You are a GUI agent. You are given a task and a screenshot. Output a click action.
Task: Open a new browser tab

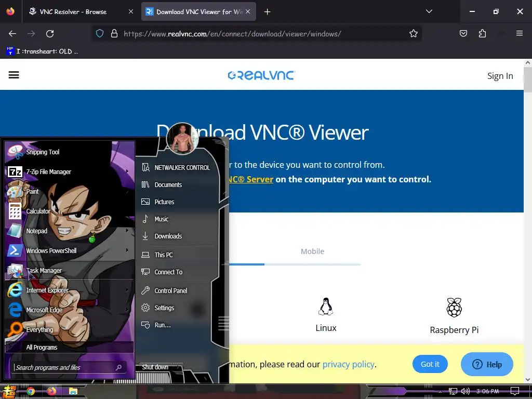[268, 12]
